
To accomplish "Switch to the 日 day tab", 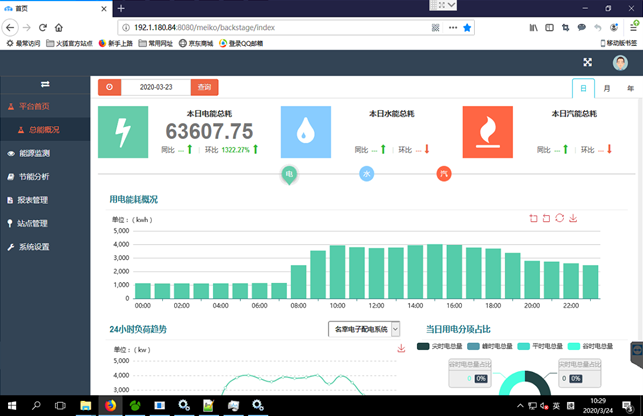I will tap(583, 88).
